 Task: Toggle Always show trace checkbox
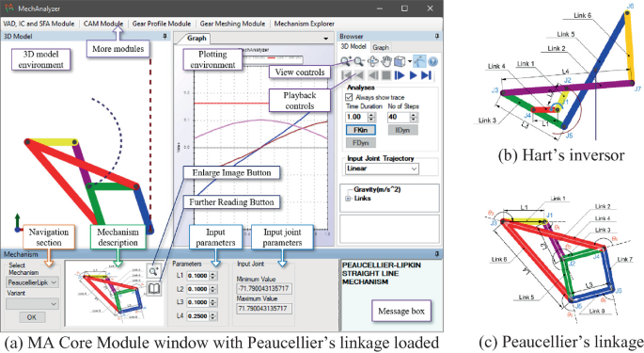point(349,97)
